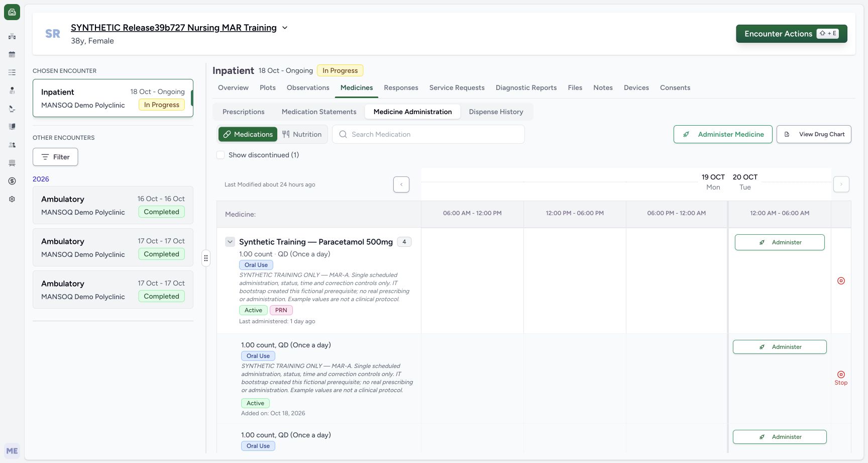868x463 pixels.
Task: Open the Prescriptions sub-tab
Action: pos(244,112)
